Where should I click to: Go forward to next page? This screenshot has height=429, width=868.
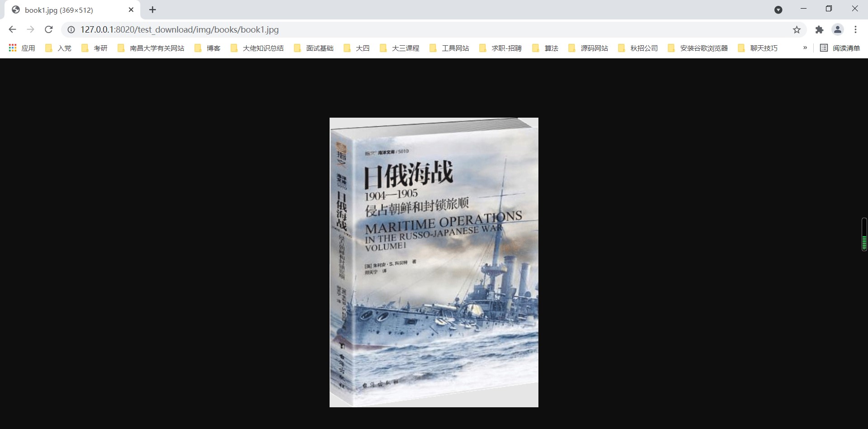pyautogui.click(x=30, y=29)
